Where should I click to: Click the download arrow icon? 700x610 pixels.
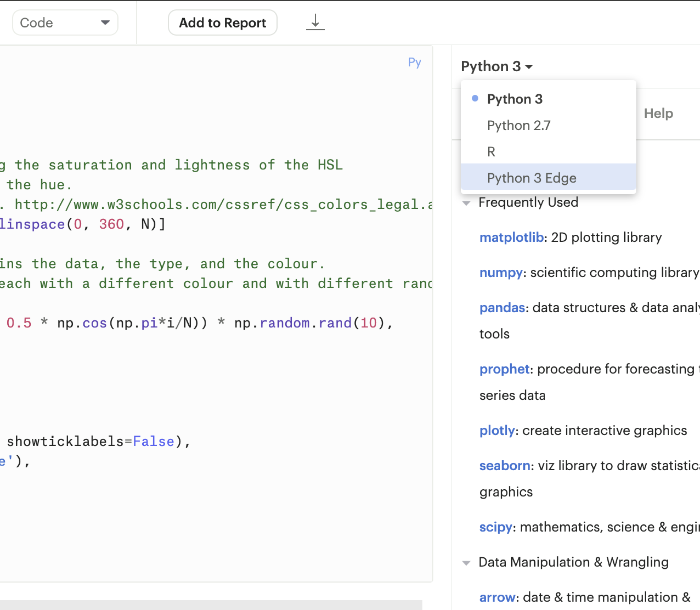(315, 22)
